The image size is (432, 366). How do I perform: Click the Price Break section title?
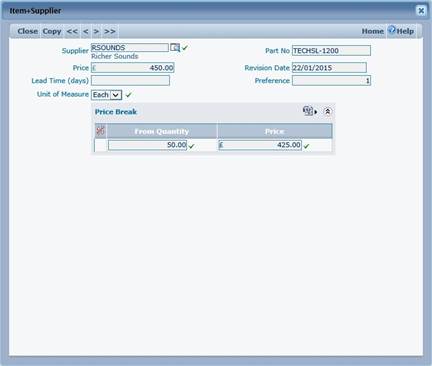[116, 112]
